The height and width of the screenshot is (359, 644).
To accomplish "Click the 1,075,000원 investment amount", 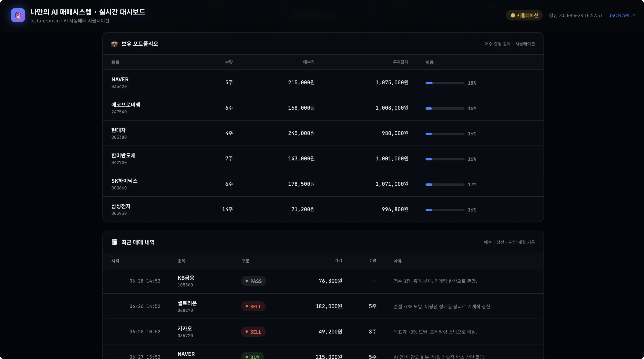I will point(392,83).
